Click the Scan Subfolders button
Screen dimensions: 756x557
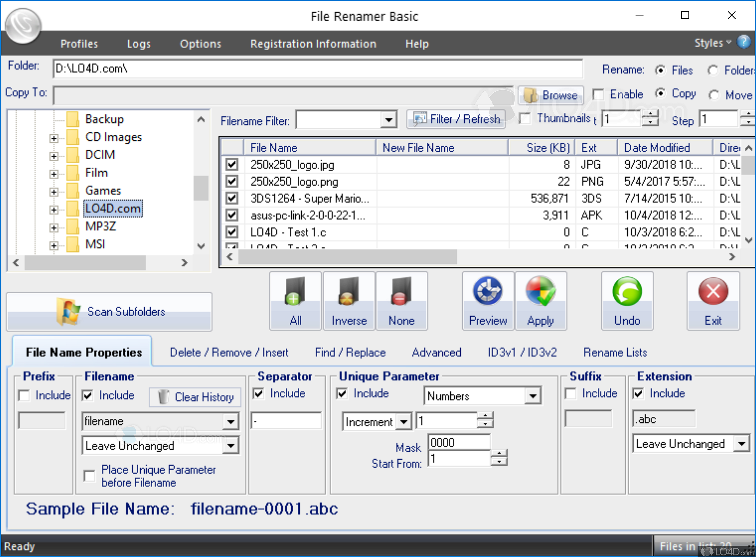pyautogui.click(x=109, y=312)
